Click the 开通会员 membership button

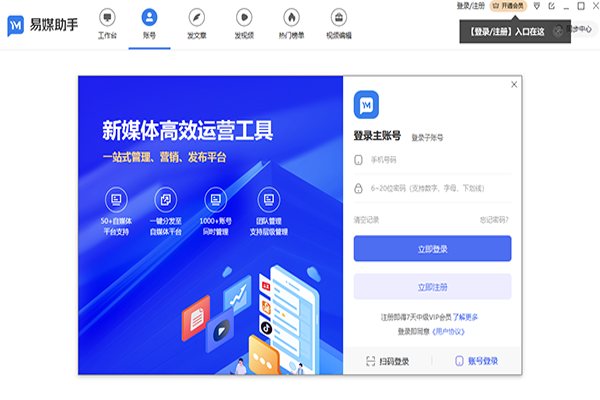(x=509, y=6)
